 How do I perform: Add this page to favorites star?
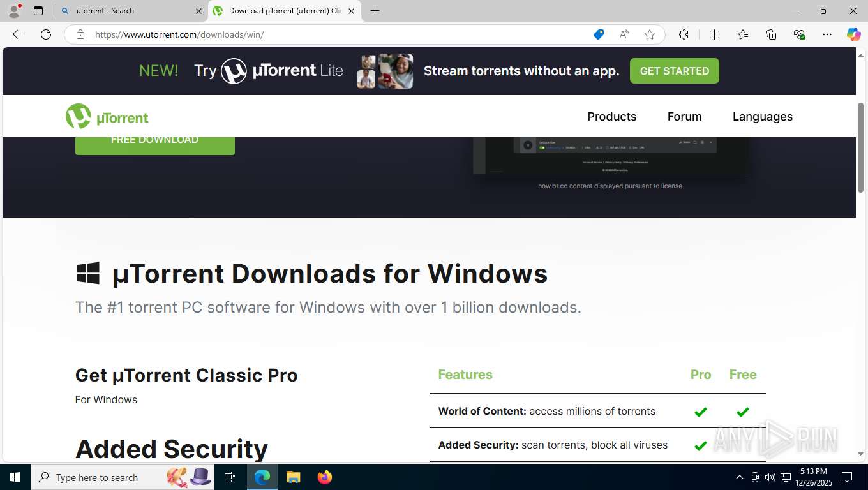650,34
